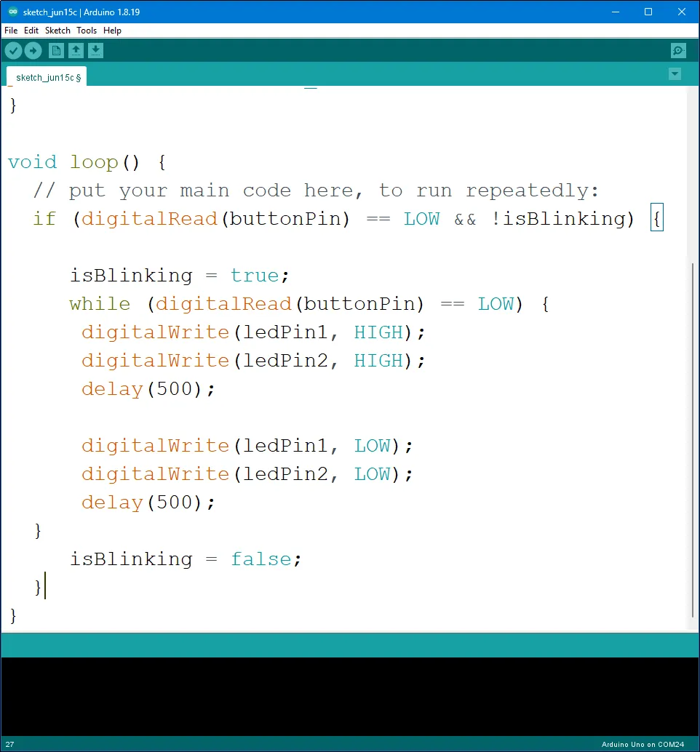Screen dimensions: 700x752
Task: Click 'digitalRead' in the while condition
Action: coord(223,304)
